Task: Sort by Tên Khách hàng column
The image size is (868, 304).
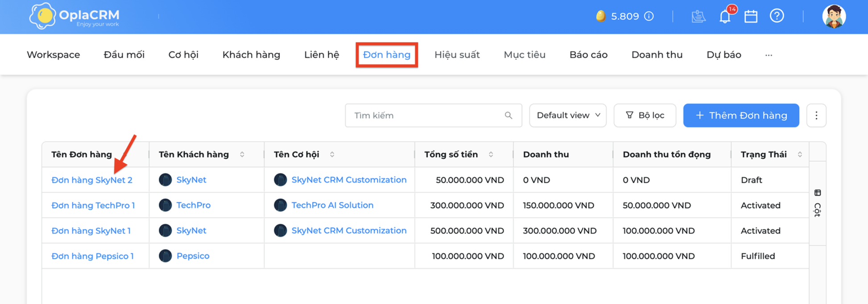Action: (x=242, y=154)
